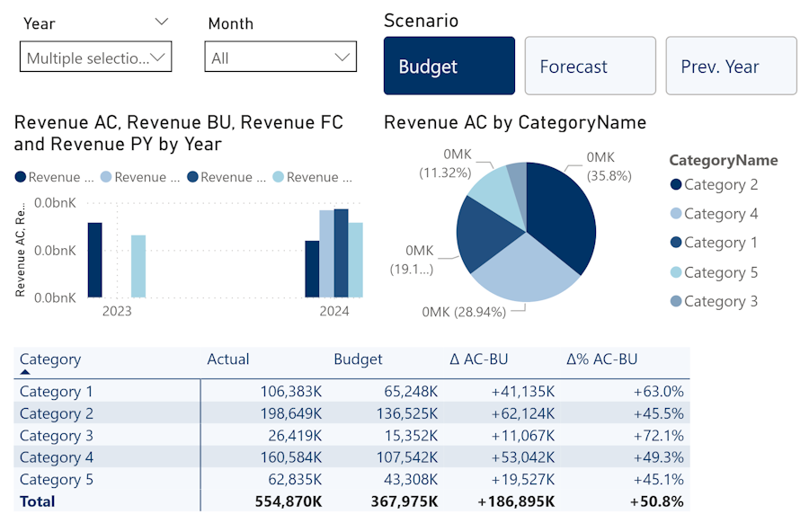The height and width of the screenshot is (532, 809).
Task: Click the dark blue 2023 Revenue bar
Action: [94, 260]
